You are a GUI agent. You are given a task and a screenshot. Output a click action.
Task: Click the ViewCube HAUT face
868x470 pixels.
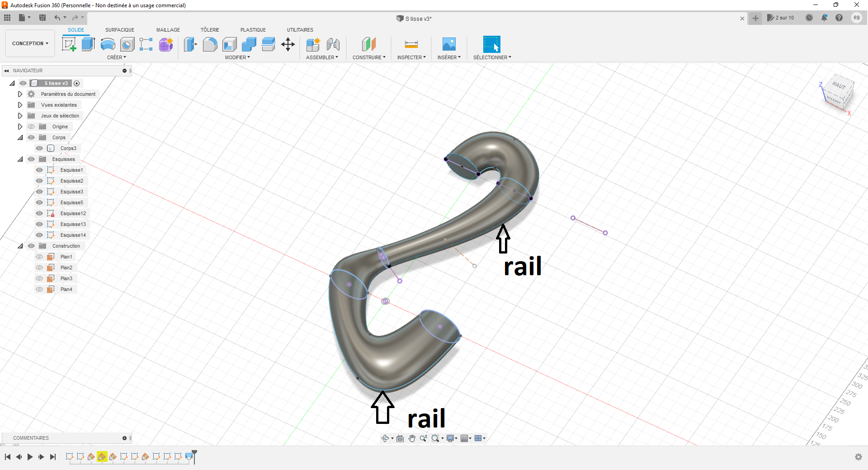pyautogui.click(x=839, y=85)
